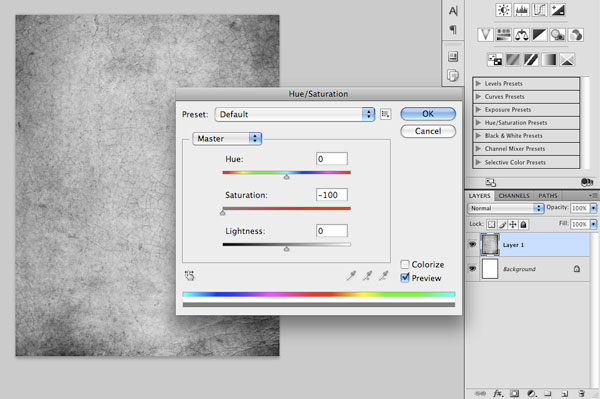Switch to the Layers tab
Screen dimensions: 600x399
[x=479, y=195]
